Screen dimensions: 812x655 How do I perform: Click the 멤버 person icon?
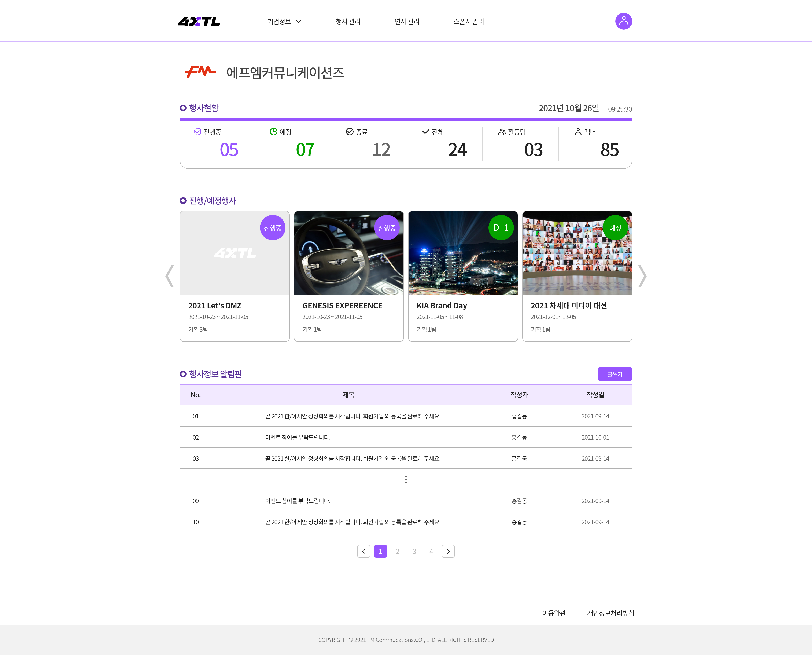(578, 132)
